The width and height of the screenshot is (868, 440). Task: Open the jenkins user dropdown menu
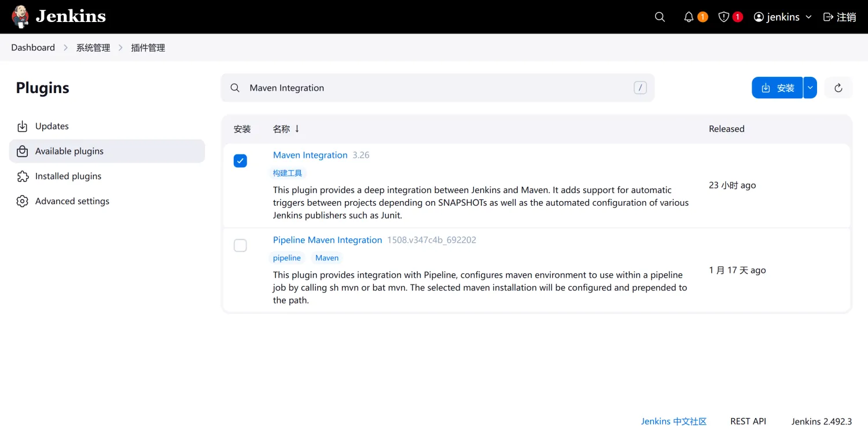(x=783, y=17)
